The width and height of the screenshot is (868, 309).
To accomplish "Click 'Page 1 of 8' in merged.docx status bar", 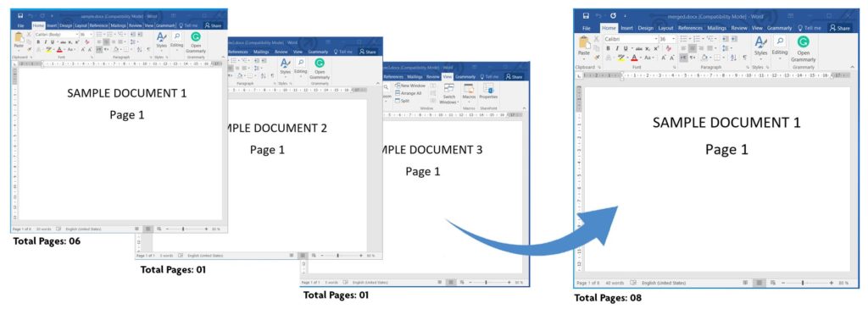I will [588, 283].
